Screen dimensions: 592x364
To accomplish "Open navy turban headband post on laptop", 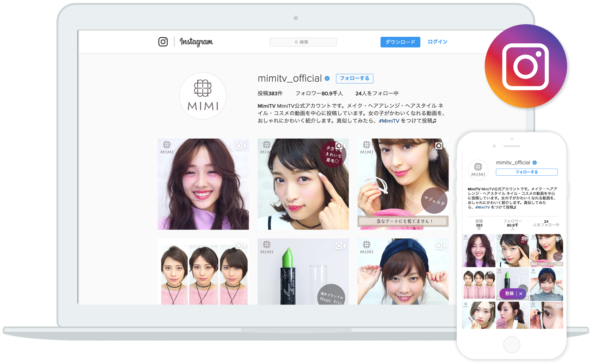I will tap(403, 271).
